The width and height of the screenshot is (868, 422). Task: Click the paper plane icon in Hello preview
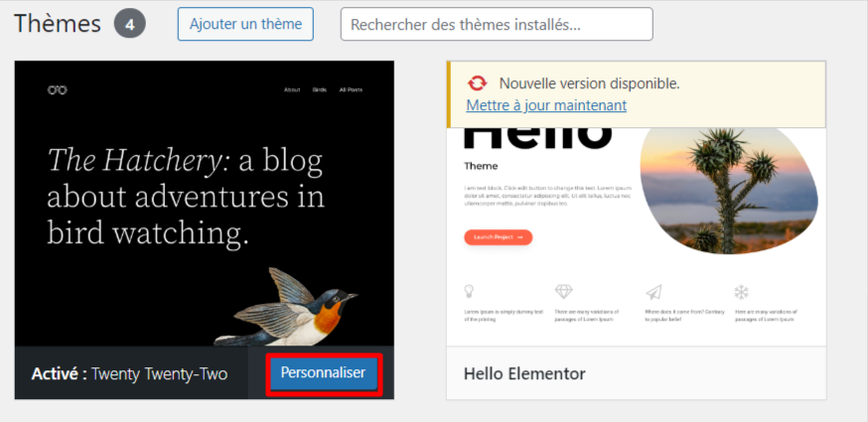point(652,292)
